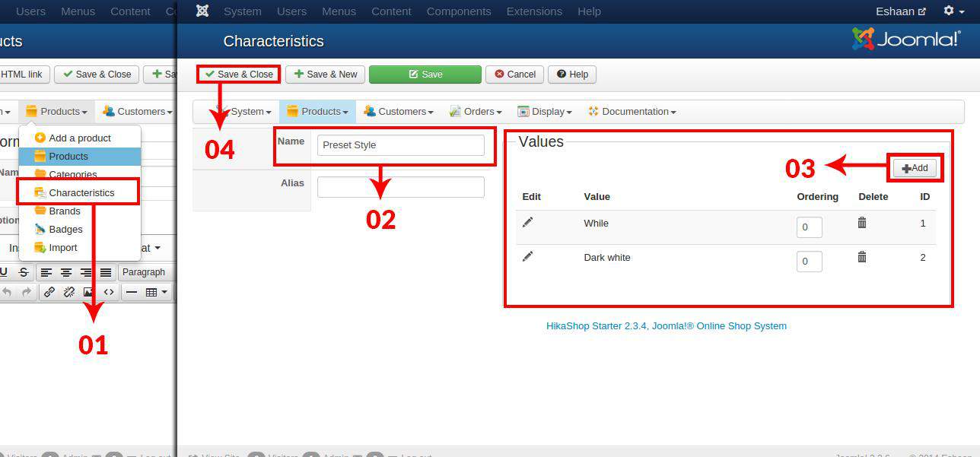Expand Customers dropdown in Characteristics window
The image size is (980, 457).
[x=398, y=111]
